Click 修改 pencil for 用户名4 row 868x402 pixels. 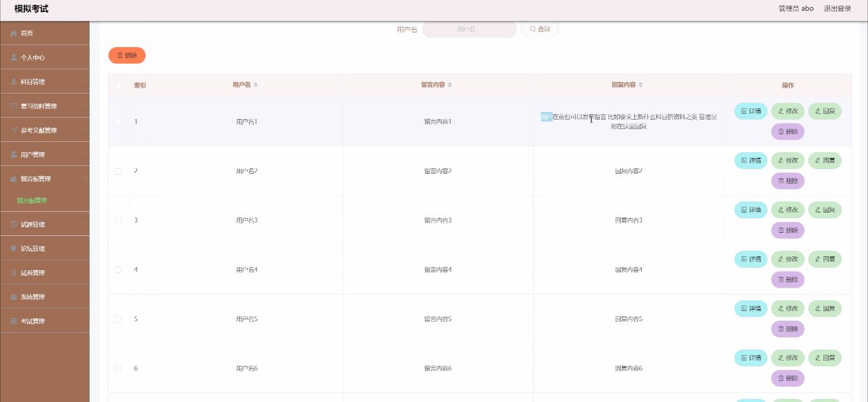(x=788, y=259)
